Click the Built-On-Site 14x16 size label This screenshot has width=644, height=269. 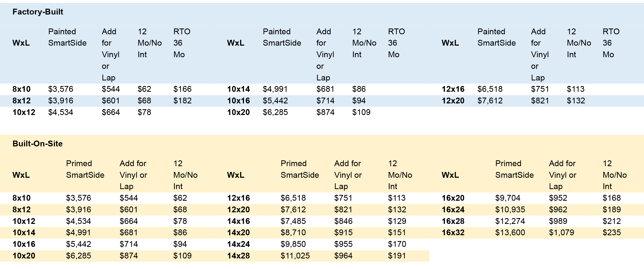tap(238, 221)
